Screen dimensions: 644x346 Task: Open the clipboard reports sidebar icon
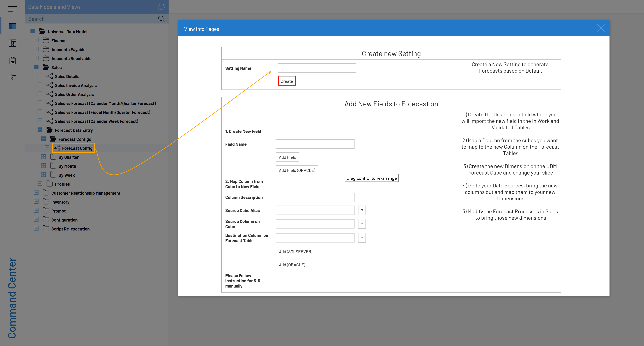pos(12,60)
